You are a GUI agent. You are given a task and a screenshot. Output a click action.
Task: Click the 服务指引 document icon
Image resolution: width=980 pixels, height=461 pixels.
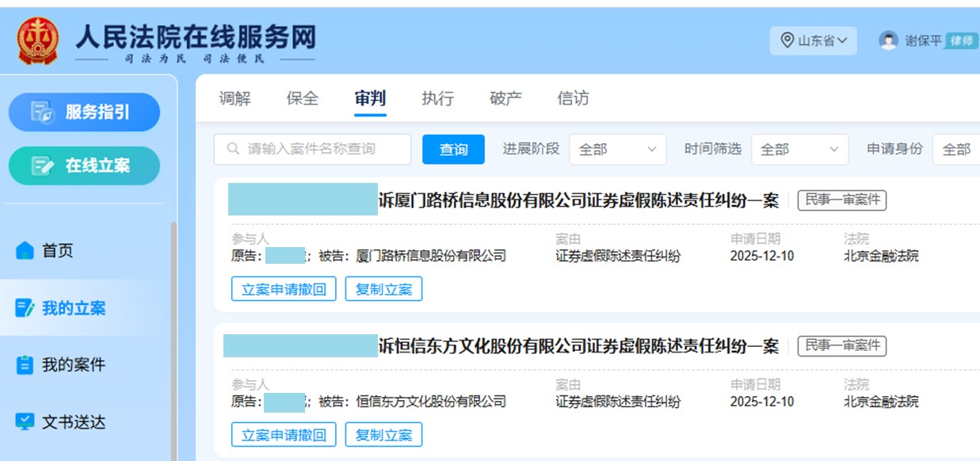(42, 112)
